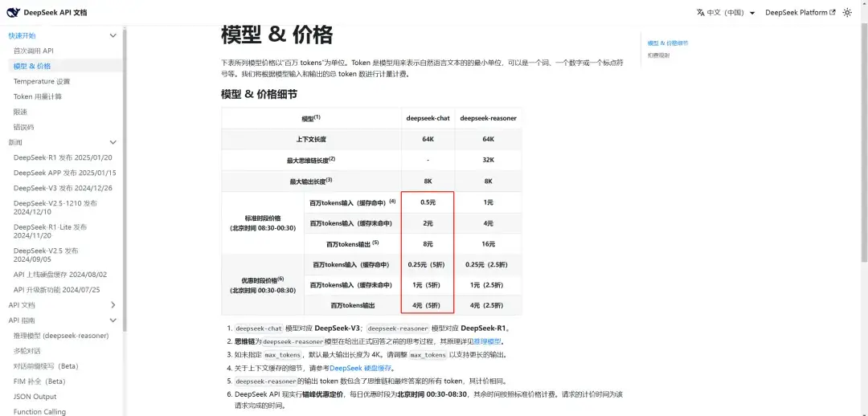Click the 标准时段价格 row header
This screenshot has width=868, height=416.
point(262,223)
